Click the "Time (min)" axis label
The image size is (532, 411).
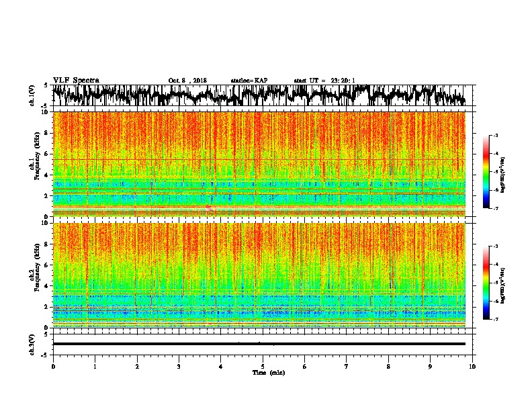pos(269,373)
